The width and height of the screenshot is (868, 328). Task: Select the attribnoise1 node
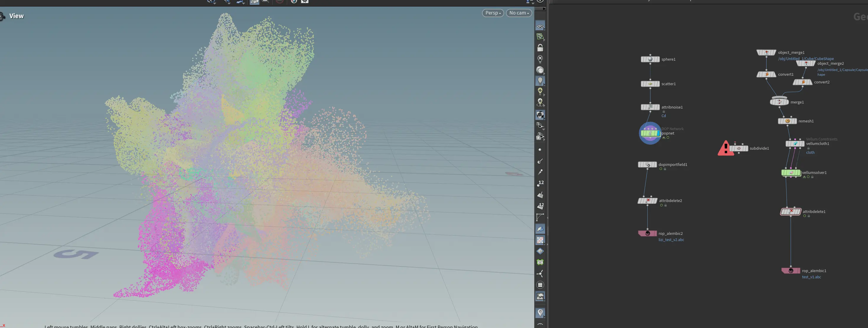(650, 107)
